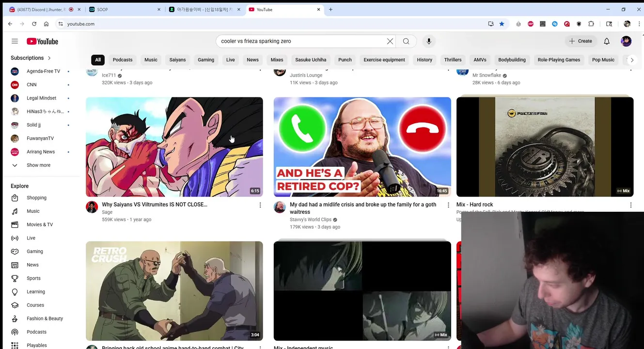
Task: Show more filter chips with right arrow
Action: point(632,60)
